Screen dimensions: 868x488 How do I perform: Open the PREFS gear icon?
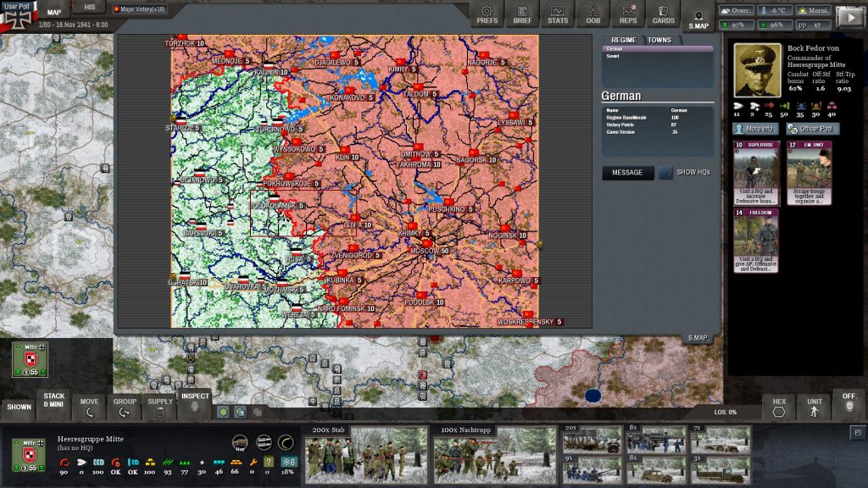point(487,14)
